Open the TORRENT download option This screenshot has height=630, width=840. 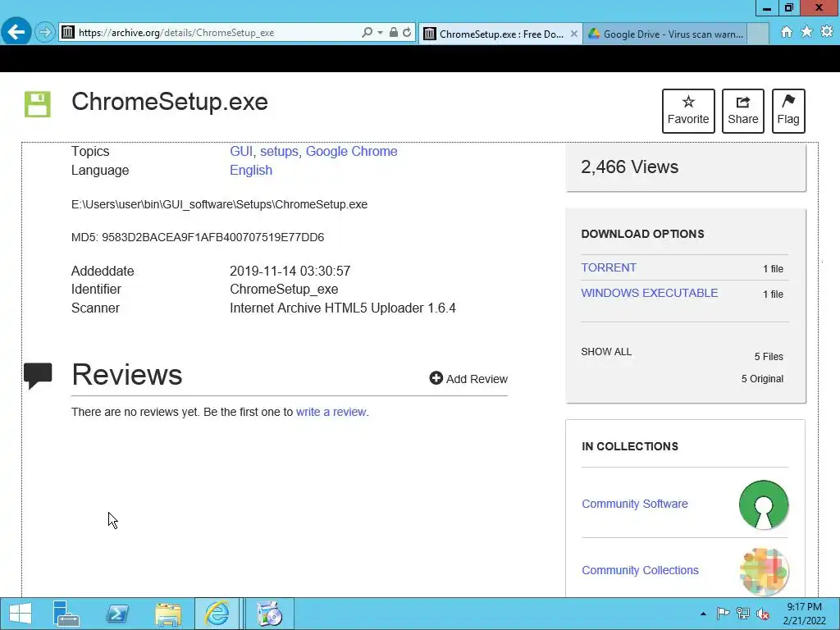pyautogui.click(x=609, y=268)
